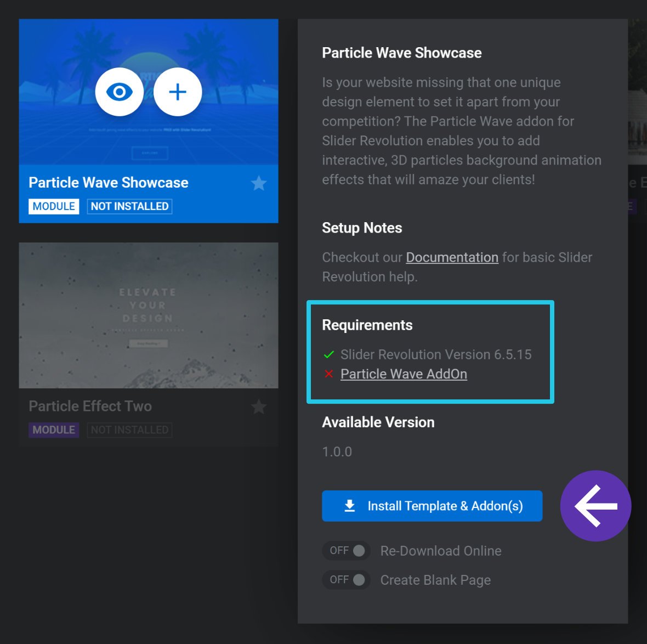Click NOT INSTALLED badge on Particle Effect Two
The height and width of the screenshot is (644, 647).
coord(129,430)
